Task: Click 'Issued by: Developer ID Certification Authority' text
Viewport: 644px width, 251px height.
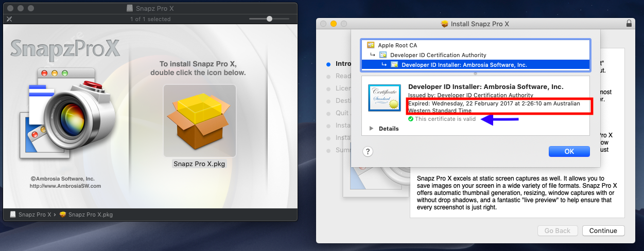Action: tap(471, 95)
